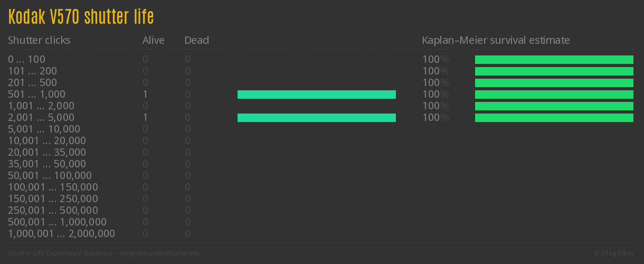This screenshot has height=264, width=644.
Task: Select the 50,001 … 100,000 range label
Action: pyautogui.click(x=50, y=176)
